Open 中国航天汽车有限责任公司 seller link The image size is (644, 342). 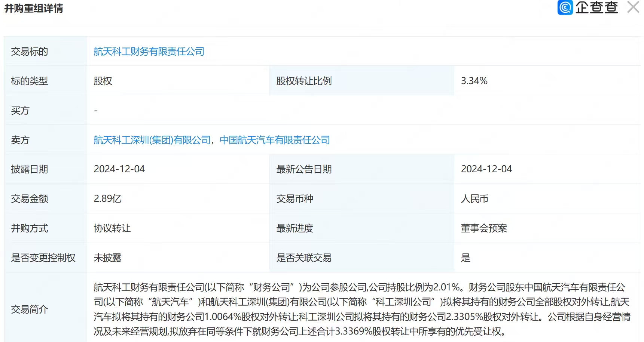pos(275,140)
